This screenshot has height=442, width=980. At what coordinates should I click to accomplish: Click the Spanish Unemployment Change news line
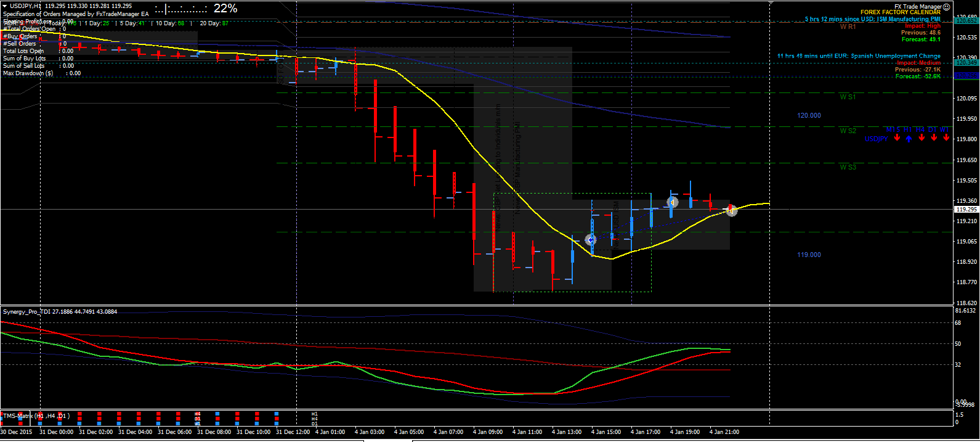click(x=859, y=56)
